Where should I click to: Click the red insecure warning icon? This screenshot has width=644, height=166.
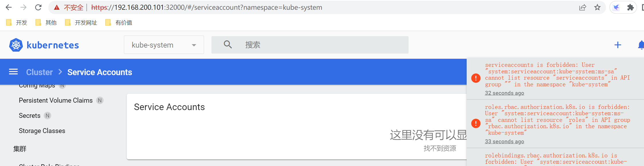tap(57, 7)
